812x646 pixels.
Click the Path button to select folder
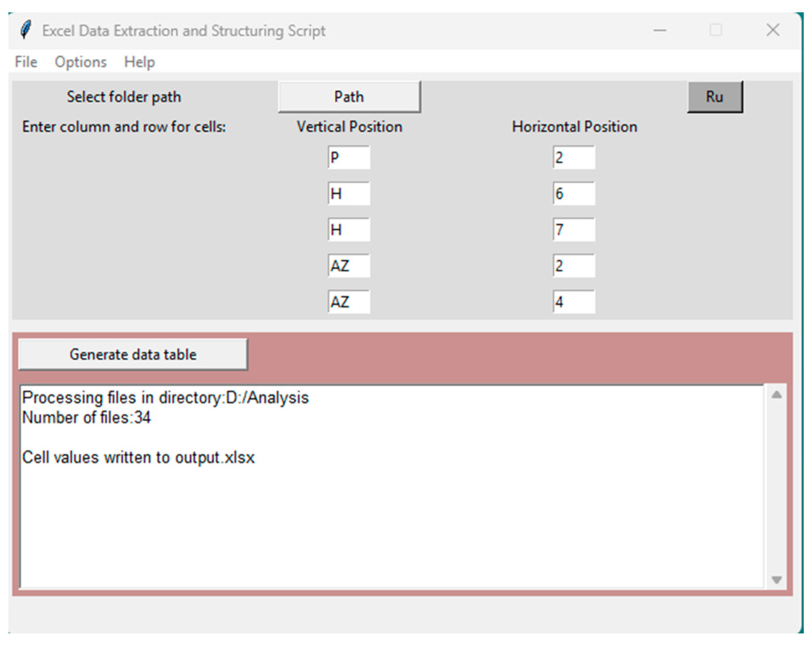click(349, 97)
